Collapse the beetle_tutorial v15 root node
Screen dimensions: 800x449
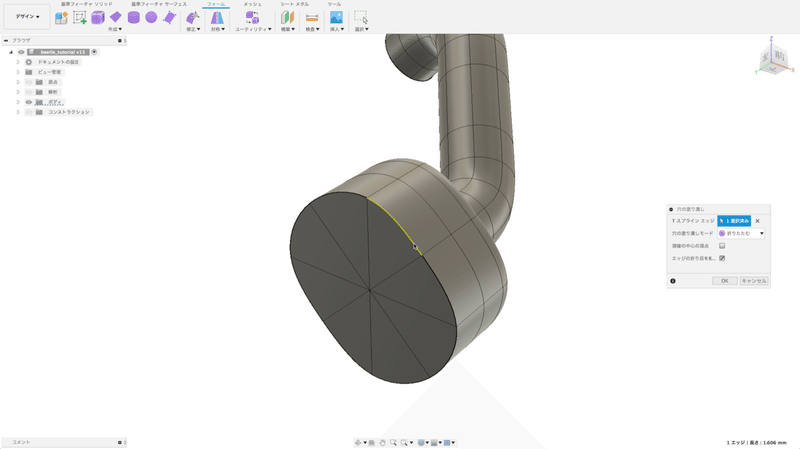pos(11,52)
